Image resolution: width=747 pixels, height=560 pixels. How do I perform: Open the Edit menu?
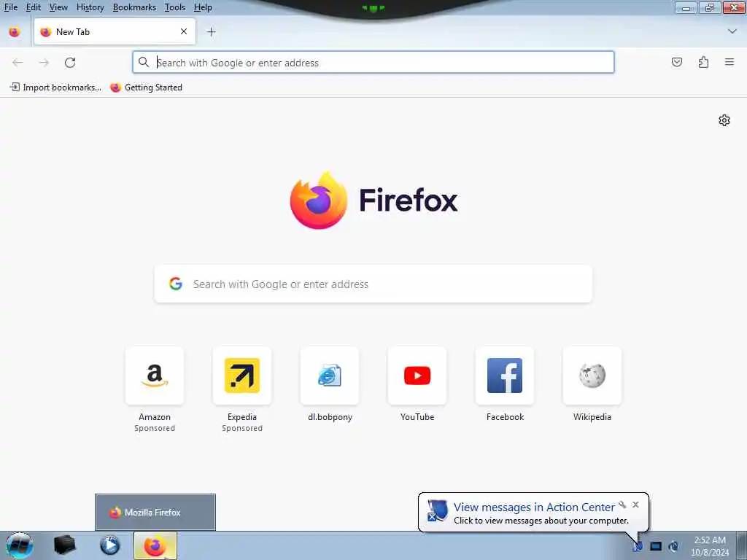34,7
